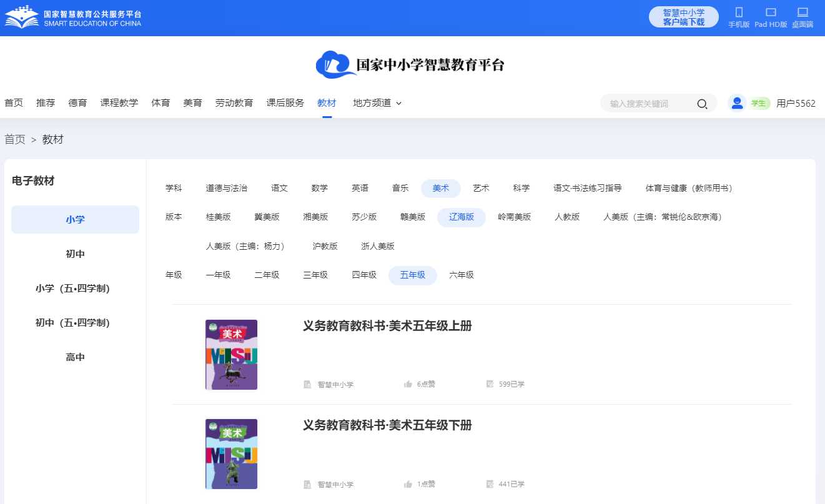Viewport: 825px width, 504px height.
Task: Select the 教材 nav tab
Action: [327, 103]
